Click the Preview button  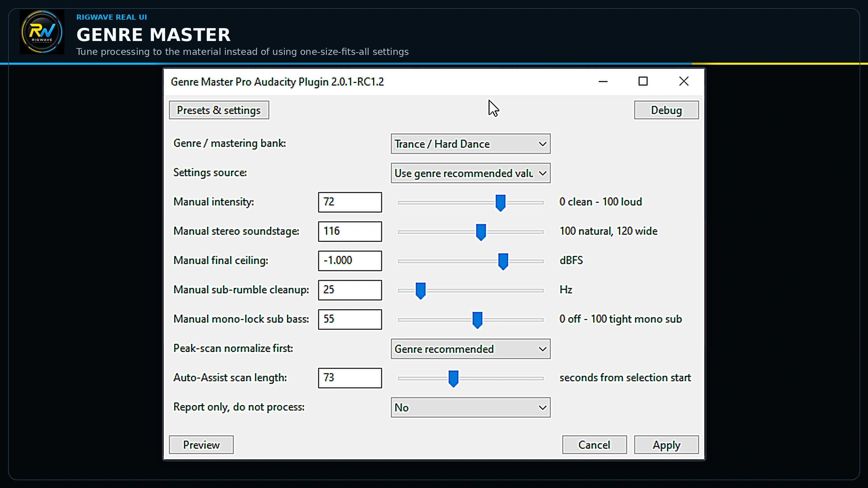tap(201, 445)
